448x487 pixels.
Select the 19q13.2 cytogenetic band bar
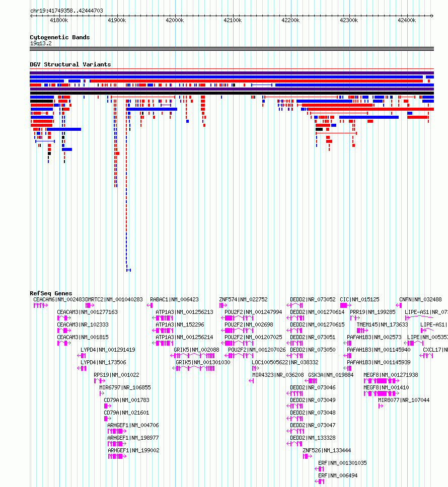[232, 49]
